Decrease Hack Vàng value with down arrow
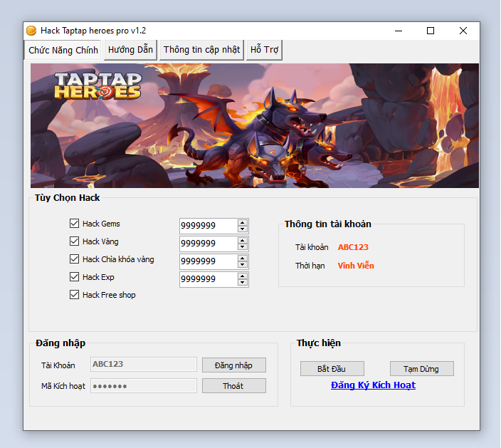The height and width of the screenshot is (448, 501). 243,247
